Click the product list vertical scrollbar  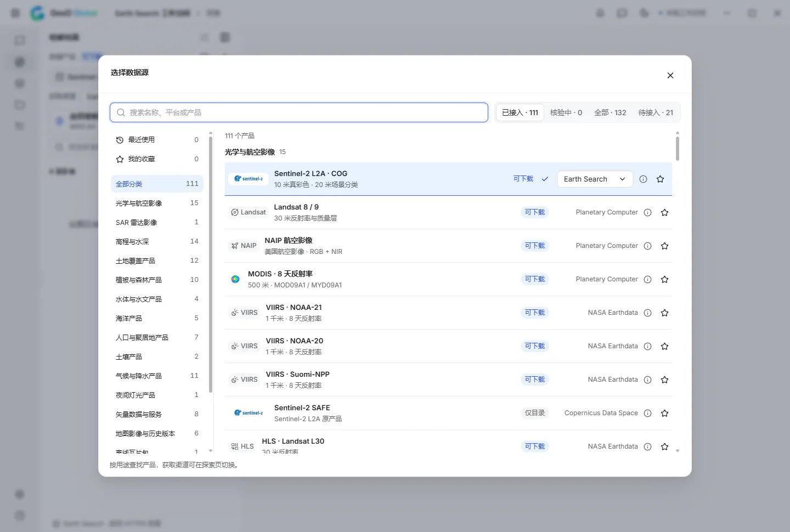(678, 148)
